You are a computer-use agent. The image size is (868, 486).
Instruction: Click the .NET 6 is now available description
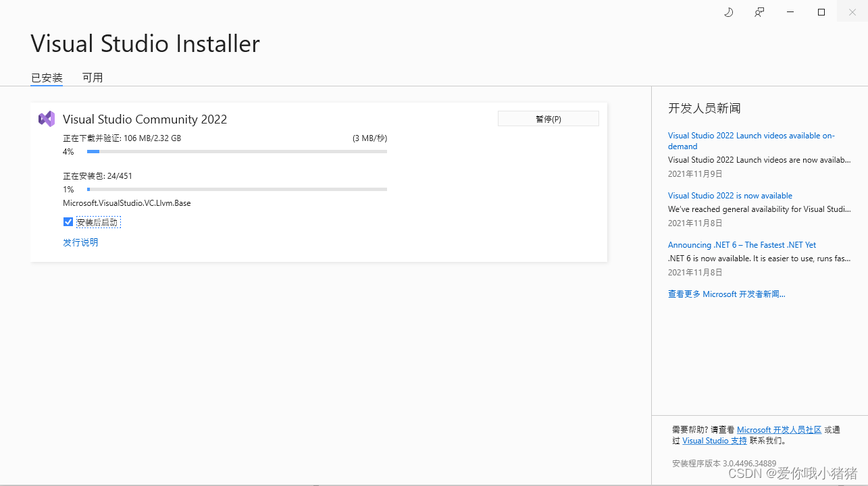(759, 259)
